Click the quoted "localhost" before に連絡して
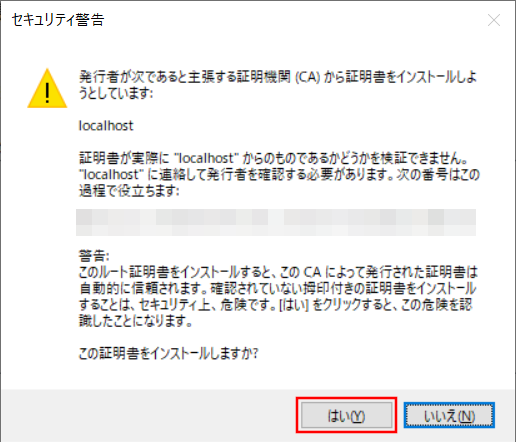This screenshot has height=442, width=516. [x=111, y=174]
